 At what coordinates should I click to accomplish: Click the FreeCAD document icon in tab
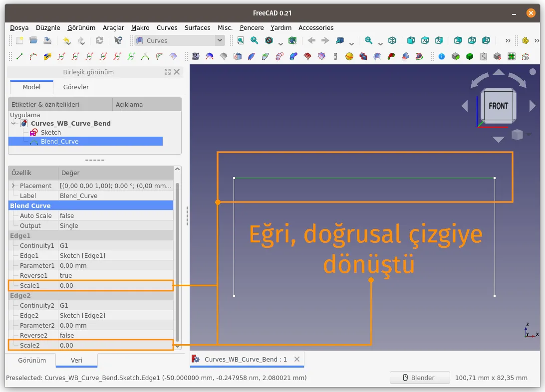tap(195, 359)
